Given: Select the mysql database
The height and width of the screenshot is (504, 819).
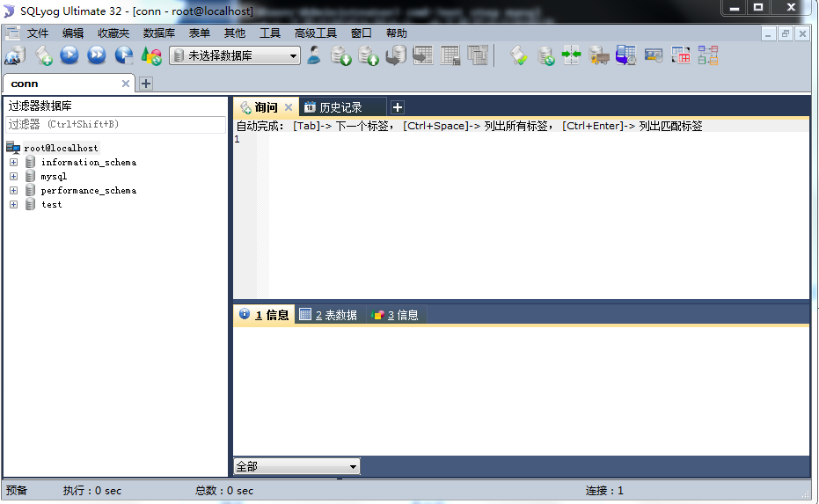Looking at the screenshot, I should (54, 177).
